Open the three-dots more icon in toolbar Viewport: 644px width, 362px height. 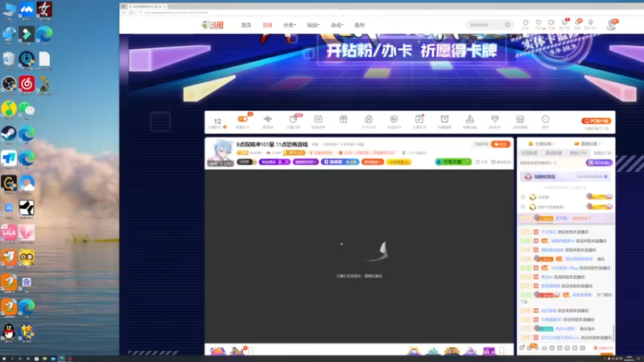(546, 119)
